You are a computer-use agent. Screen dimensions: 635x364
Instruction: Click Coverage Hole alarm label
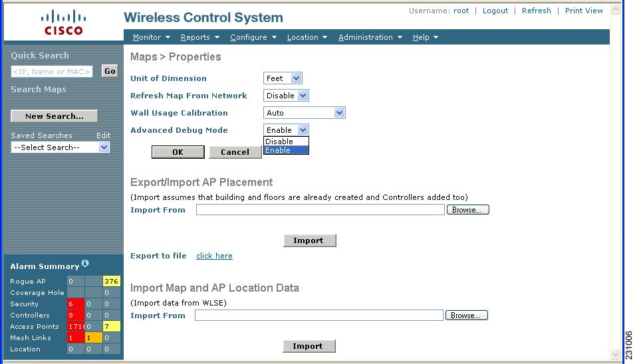pyautogui.click(x=37, y=292)
